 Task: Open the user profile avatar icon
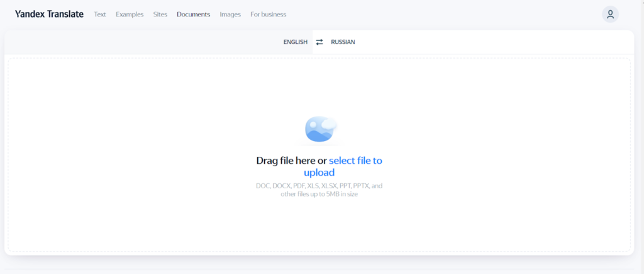pyautogui.click(x=609, y=14)
